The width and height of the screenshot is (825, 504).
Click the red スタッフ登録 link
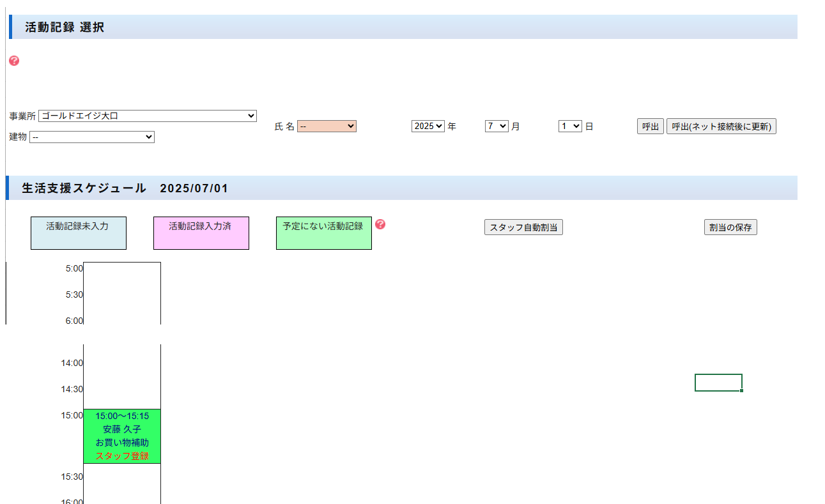point(122,456)
